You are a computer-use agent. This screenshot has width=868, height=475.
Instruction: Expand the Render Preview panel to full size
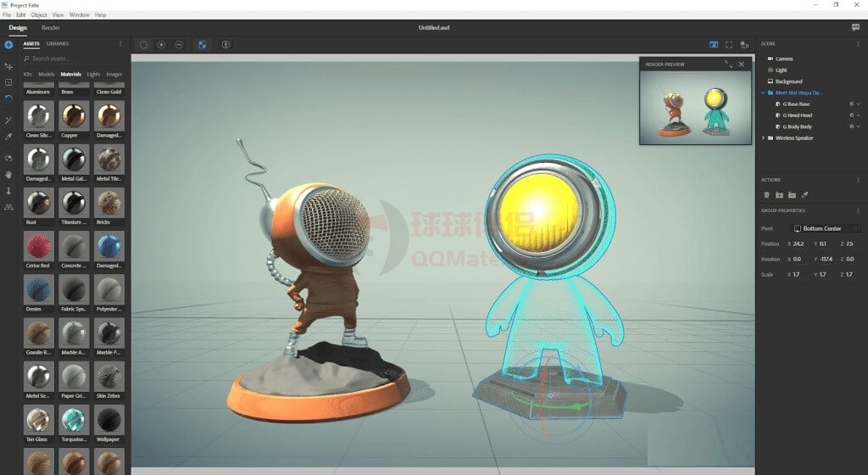(728, 64)
